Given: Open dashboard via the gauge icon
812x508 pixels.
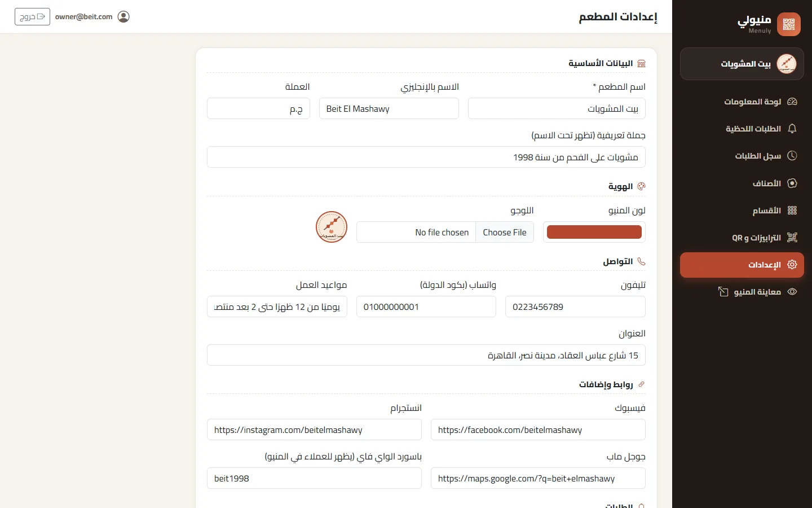Looking at the screenshot, I should point(792,102).
